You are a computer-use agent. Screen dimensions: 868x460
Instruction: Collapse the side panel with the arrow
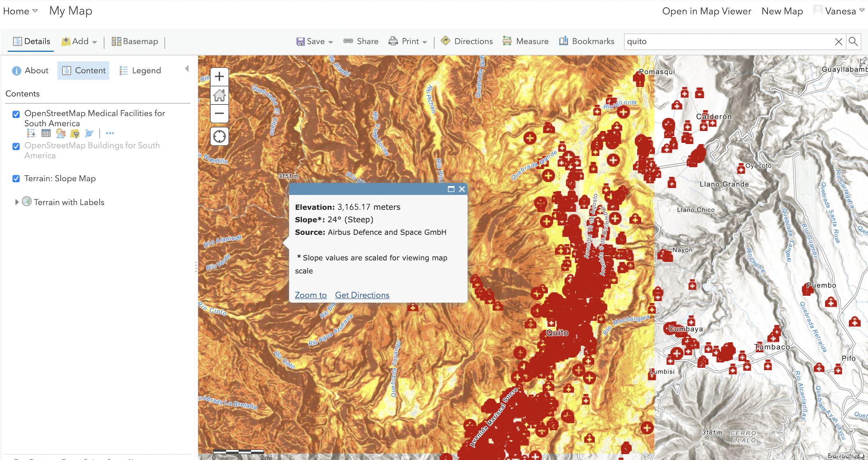187,69
